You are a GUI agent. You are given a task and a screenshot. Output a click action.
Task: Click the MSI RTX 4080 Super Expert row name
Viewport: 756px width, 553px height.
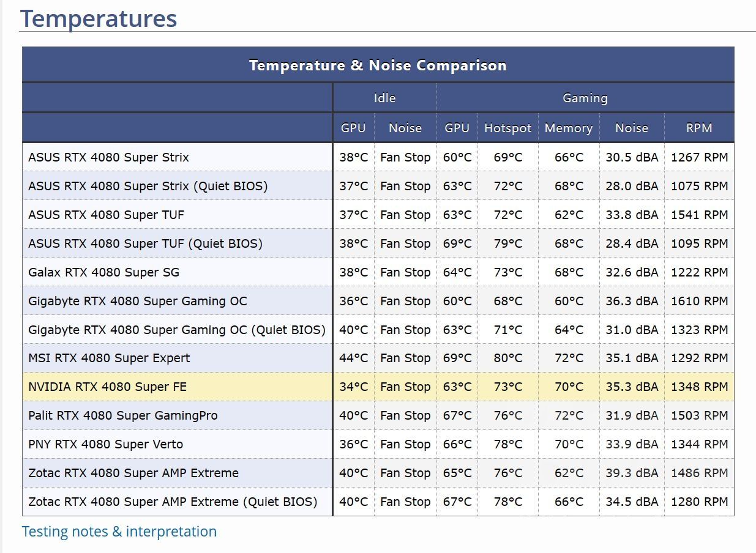tap(109, 358)
